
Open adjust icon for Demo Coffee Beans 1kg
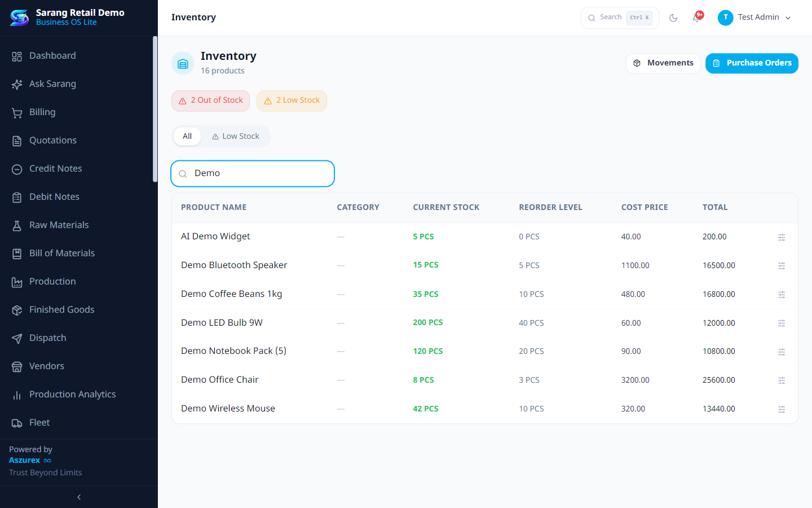[x=782, y=295]
